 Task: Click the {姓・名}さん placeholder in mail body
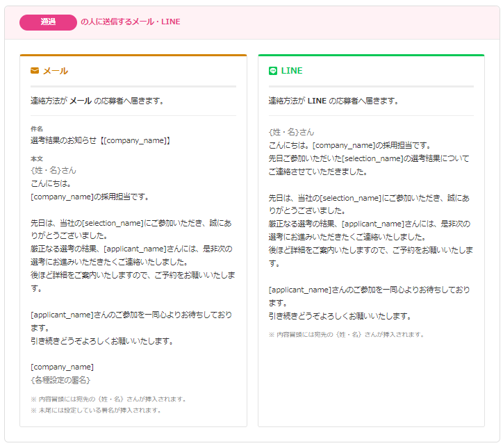click(x=53, y=170)
